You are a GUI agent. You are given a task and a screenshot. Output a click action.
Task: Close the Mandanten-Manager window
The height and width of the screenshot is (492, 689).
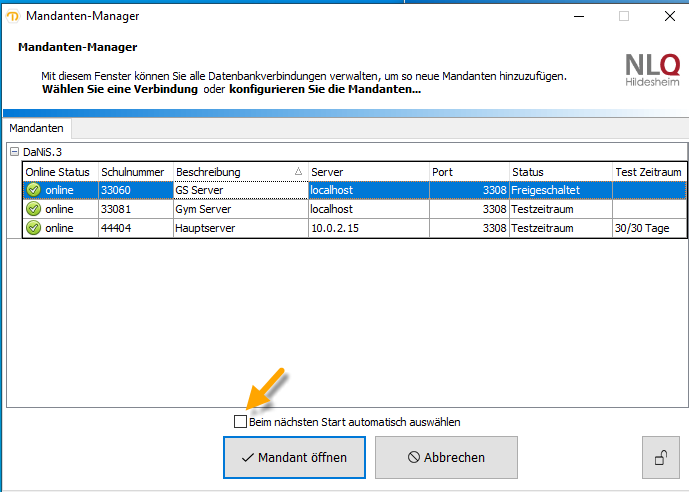pyautogui.click(x=668, y=16)
